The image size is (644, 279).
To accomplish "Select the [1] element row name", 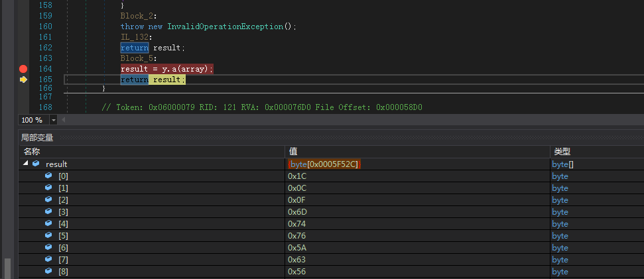I will (63, 188).
